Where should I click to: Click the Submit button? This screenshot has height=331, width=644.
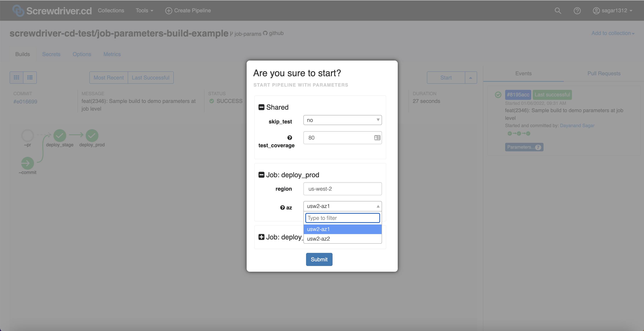[x=319, y=259]
